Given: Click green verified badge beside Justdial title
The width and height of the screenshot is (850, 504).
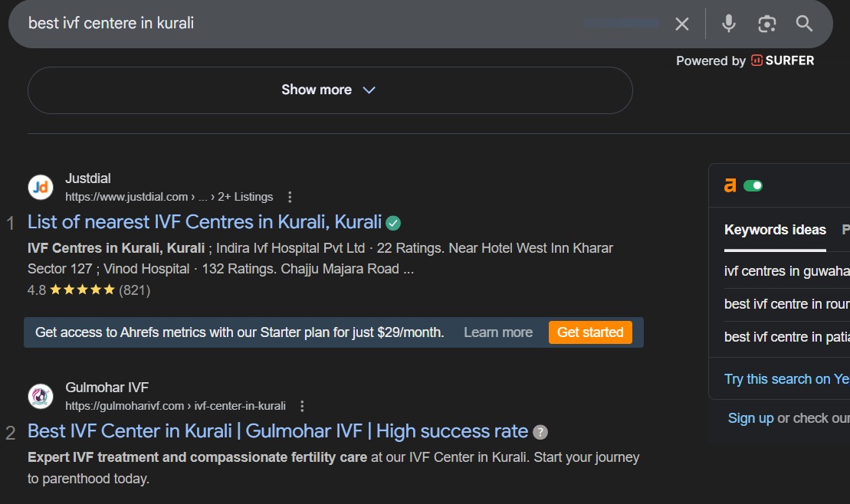Looking at the screenshot, I should (x=393, y=223).
